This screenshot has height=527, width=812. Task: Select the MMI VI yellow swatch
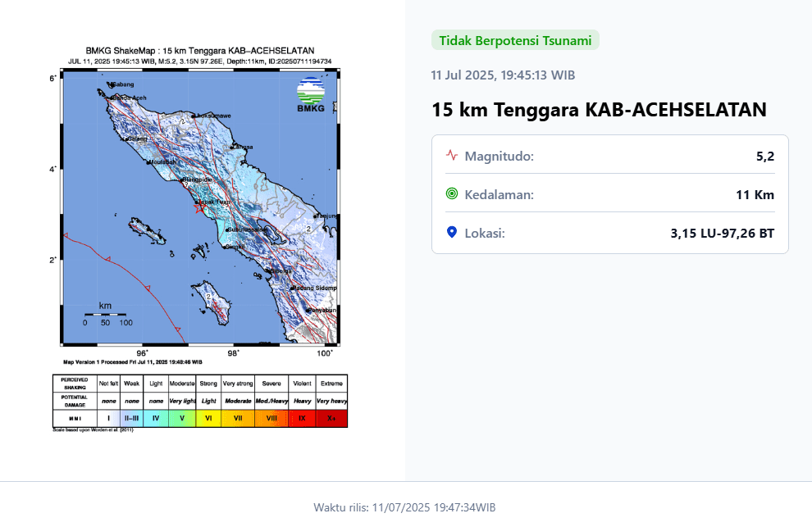click(x=208, y=418)
